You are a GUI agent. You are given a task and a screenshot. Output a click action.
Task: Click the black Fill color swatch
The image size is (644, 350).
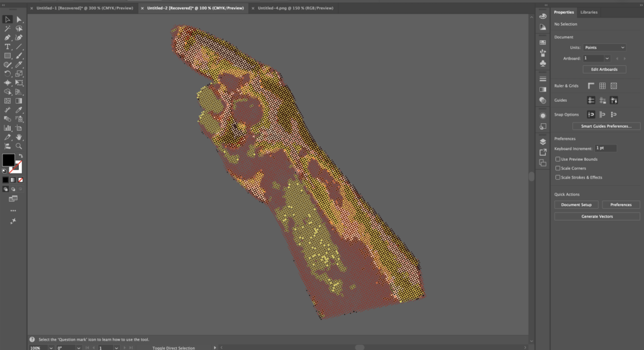[8, 160]
